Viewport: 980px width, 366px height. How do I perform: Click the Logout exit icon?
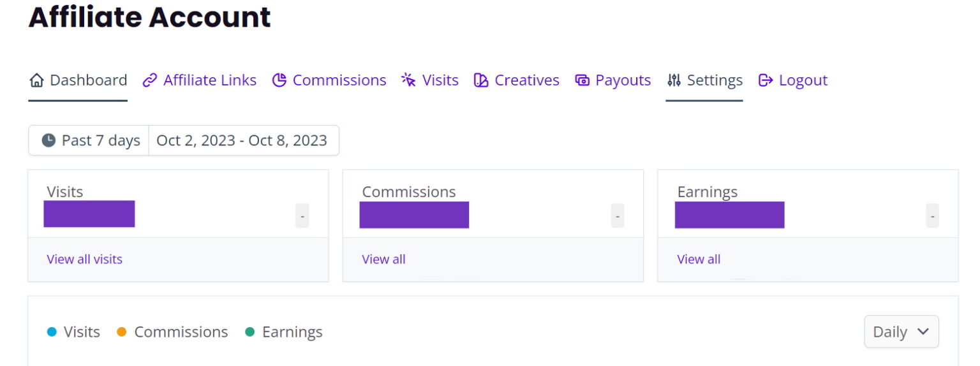click(x=766, y=80)
